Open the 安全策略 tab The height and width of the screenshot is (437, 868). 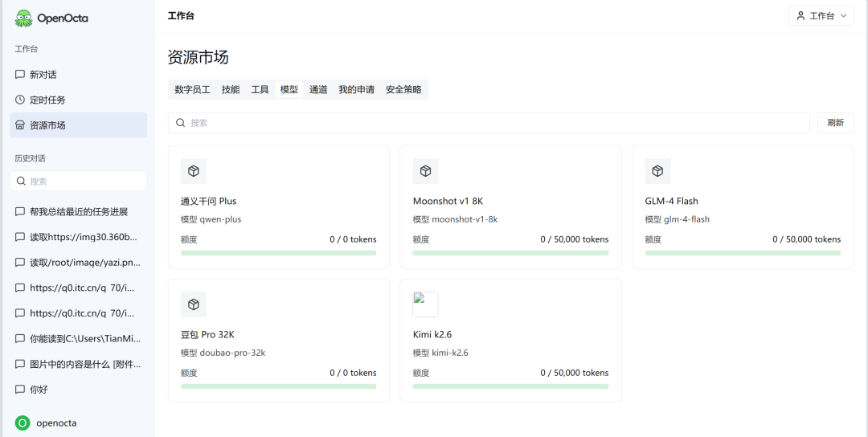[x=403, y=90]
